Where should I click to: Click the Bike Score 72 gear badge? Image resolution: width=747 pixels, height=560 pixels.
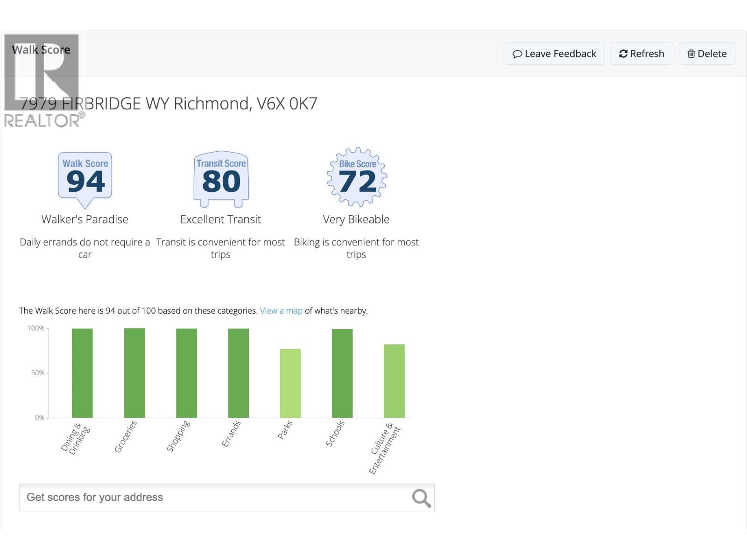pos(357,177)
